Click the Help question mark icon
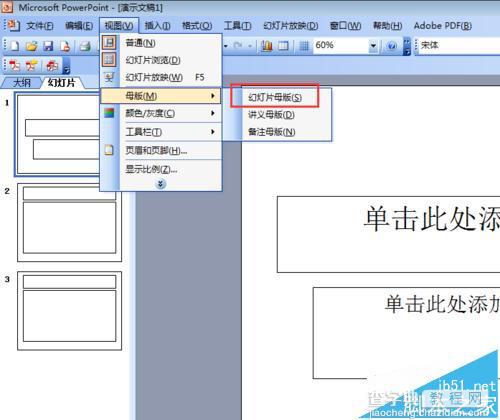 click(x=392, y=46)
